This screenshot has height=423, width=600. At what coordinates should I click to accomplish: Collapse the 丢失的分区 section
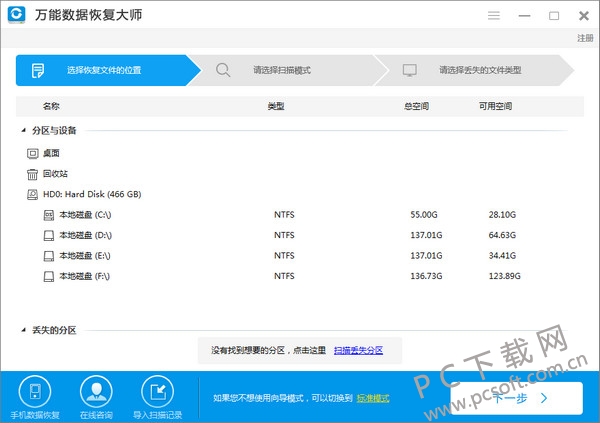(24, 330)
